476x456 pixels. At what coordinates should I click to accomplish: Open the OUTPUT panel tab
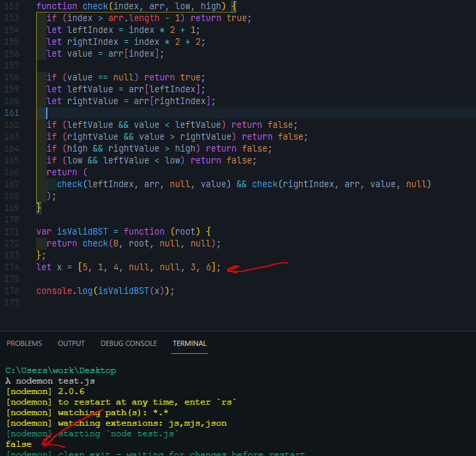click(71, 343)
